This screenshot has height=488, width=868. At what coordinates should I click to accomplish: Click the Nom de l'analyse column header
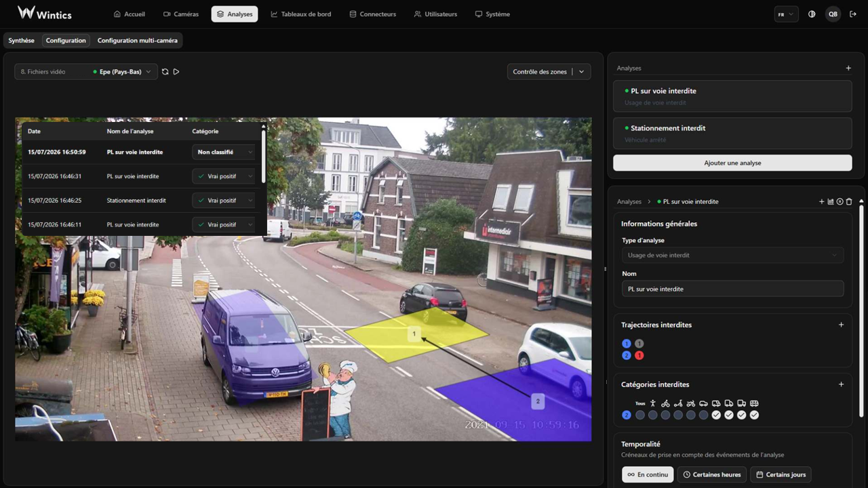[130, 131]
